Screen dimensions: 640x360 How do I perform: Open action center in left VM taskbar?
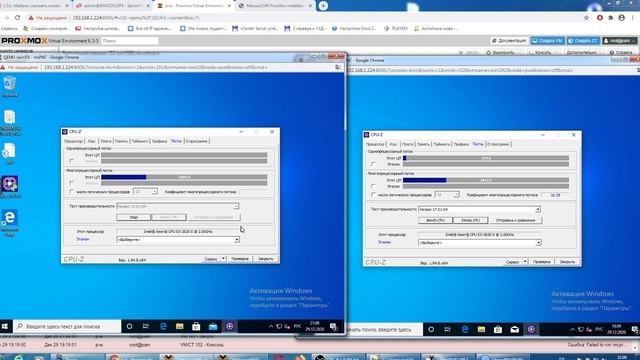click(x=333, y=326)
